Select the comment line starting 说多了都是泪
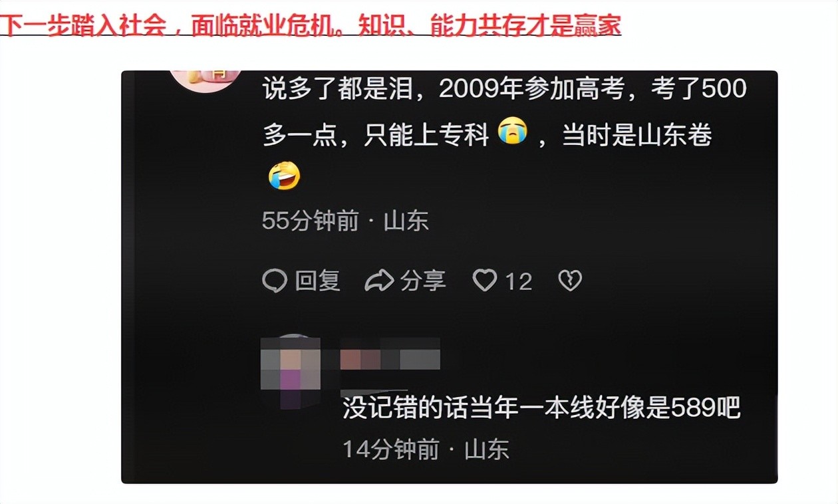This screenshot has width=838, height=504. pos(505,88)
